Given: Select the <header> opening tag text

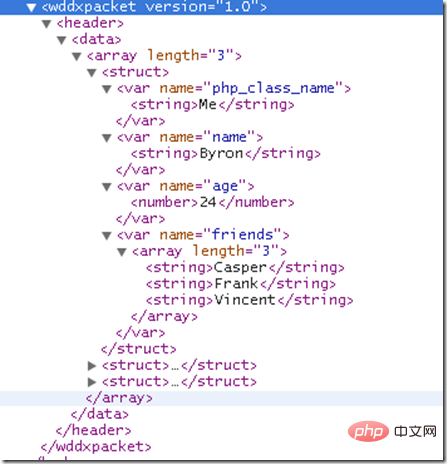Looking at the screenshot, I should coord(90,23).
